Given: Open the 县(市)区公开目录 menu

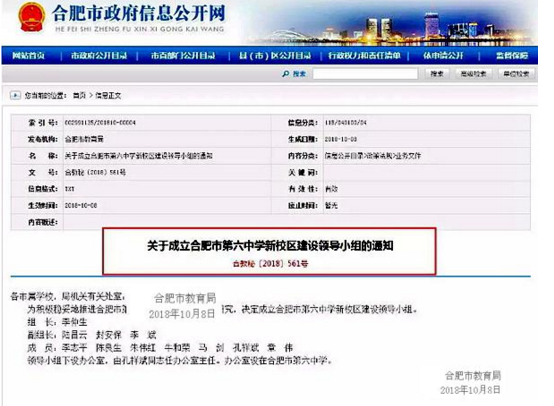Looking at the screenshot, I should [x=275, y=55].
